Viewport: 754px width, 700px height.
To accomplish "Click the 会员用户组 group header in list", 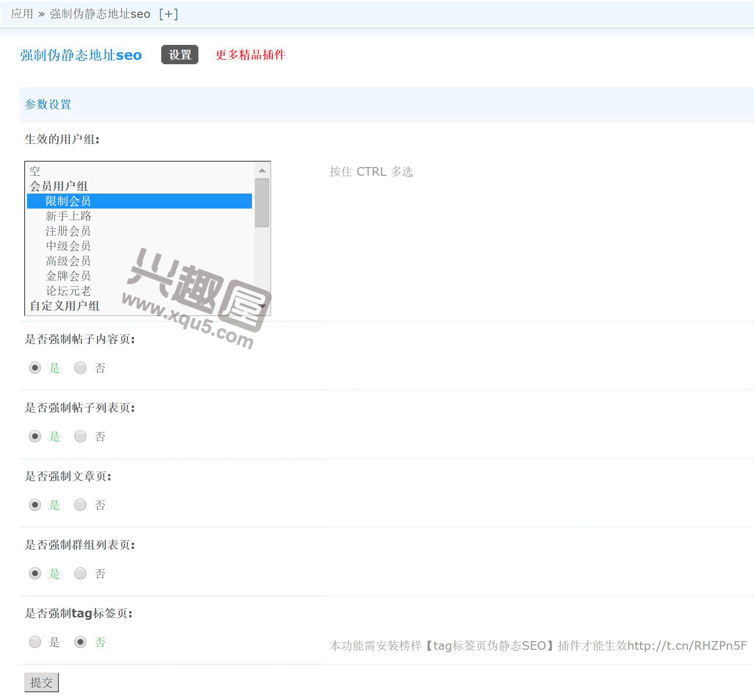I will [140, 186].
